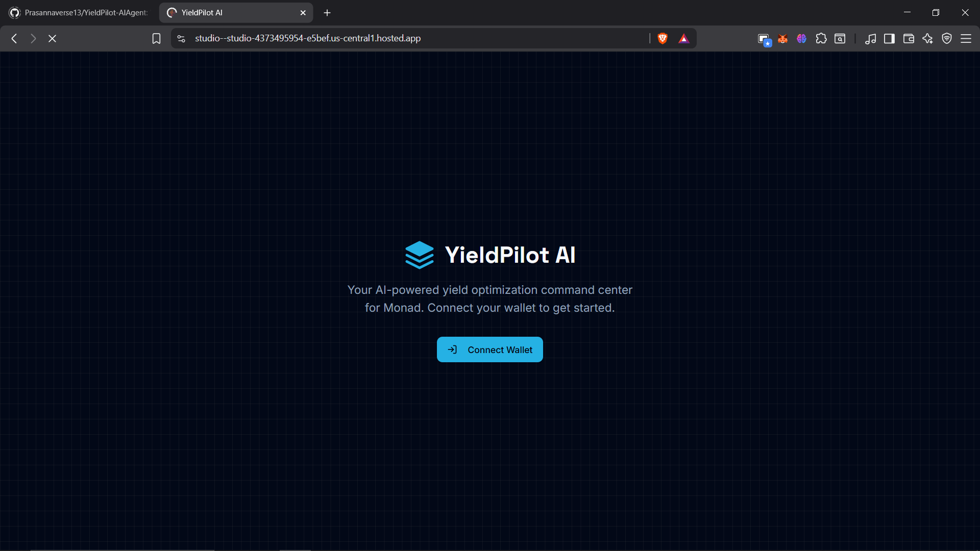Click the YieldPilot AI layered logo

[x=419, y=255]
